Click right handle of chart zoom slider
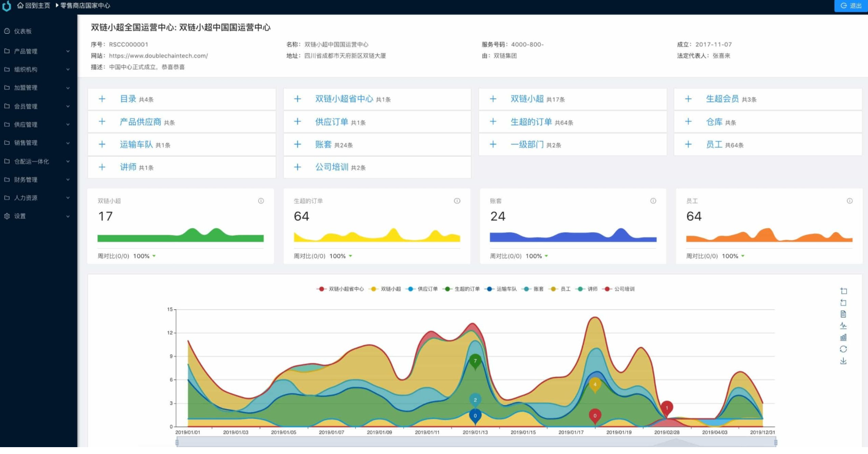The height and width of the screenshot is (454, 868). pyautogui.click(x=775, y=442)
